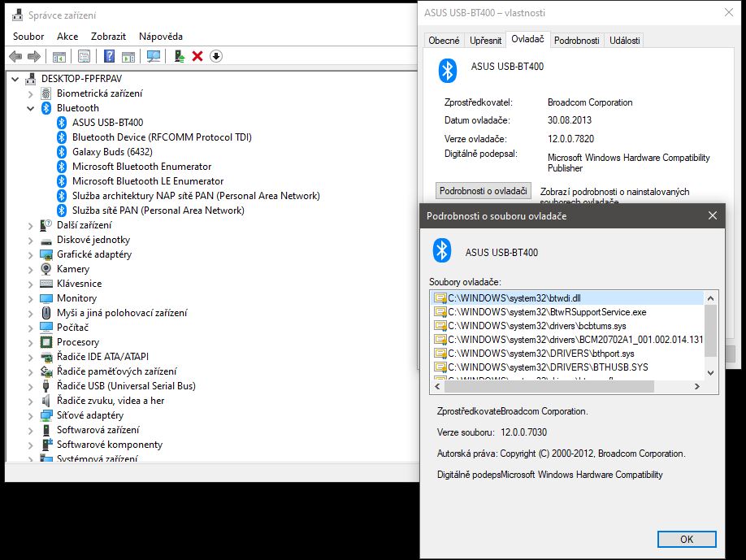
Task: Open the Zobrazit menu
Action: 108,36
